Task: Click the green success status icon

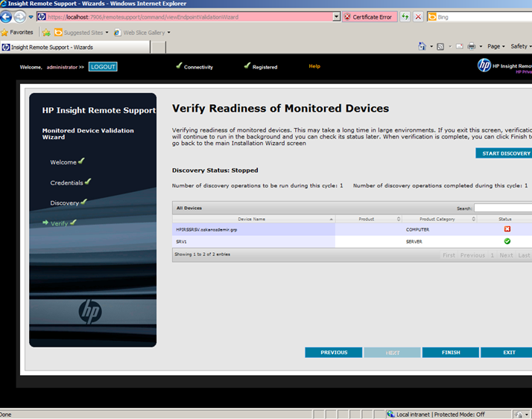Action: click(507, 241)
